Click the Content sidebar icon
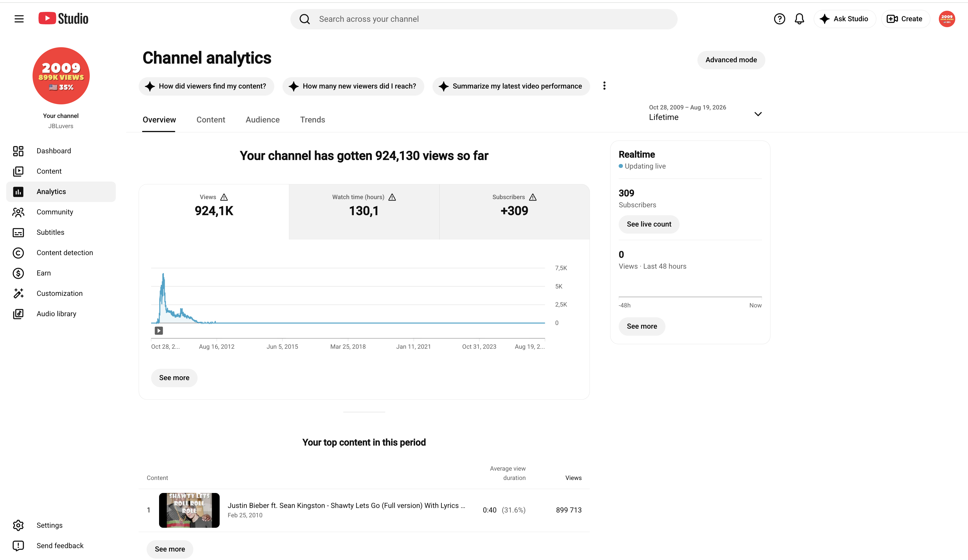Viewport: 968px width, 560px height. (18, 171)
